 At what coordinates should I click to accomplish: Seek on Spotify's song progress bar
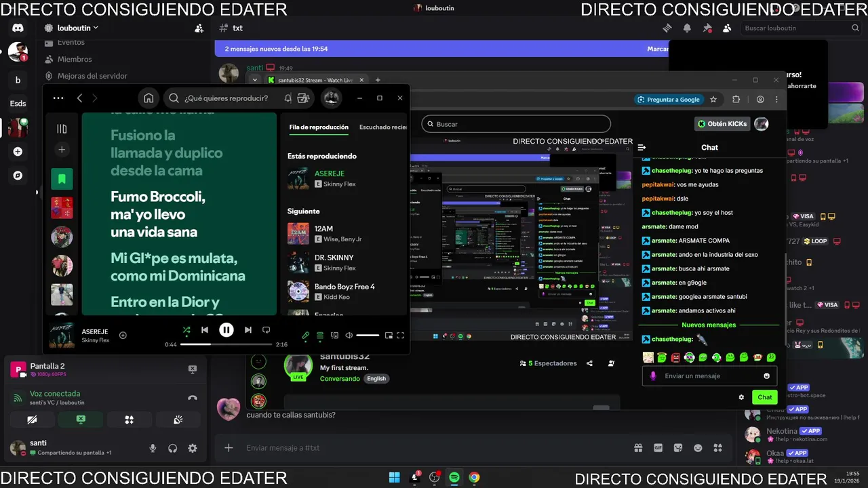pos(226,344)
